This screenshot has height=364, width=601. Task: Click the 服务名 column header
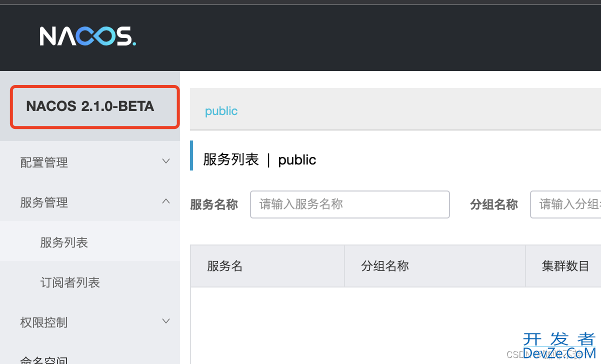pos(267,266)
